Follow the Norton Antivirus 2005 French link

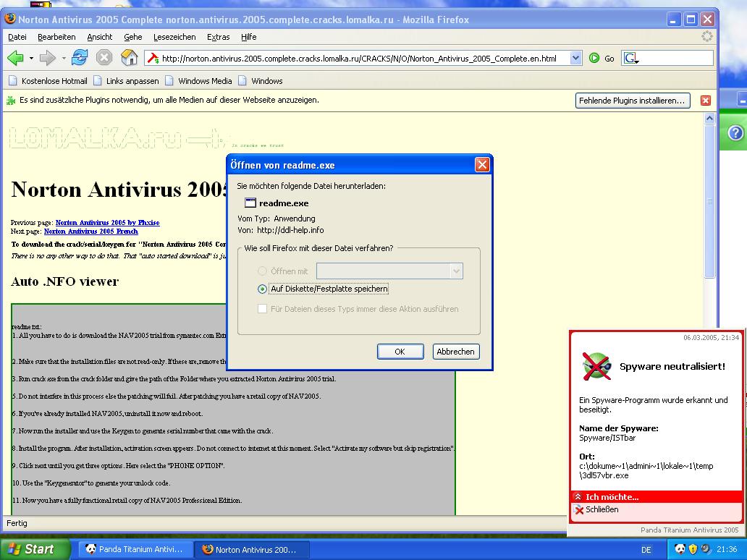pos(91,232)
